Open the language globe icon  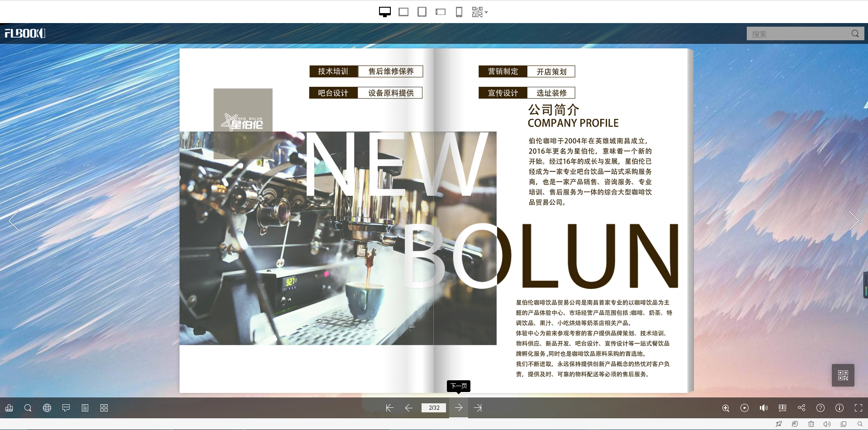[47, 408]
